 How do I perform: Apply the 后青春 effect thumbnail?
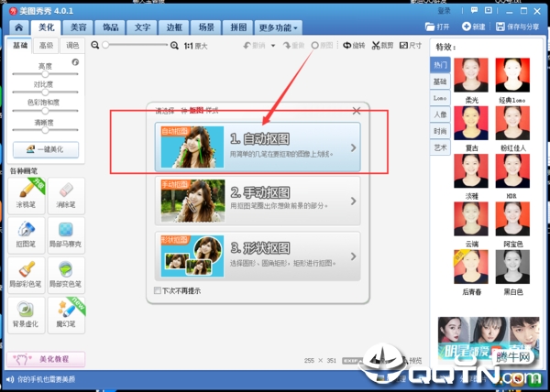(471, 267)
